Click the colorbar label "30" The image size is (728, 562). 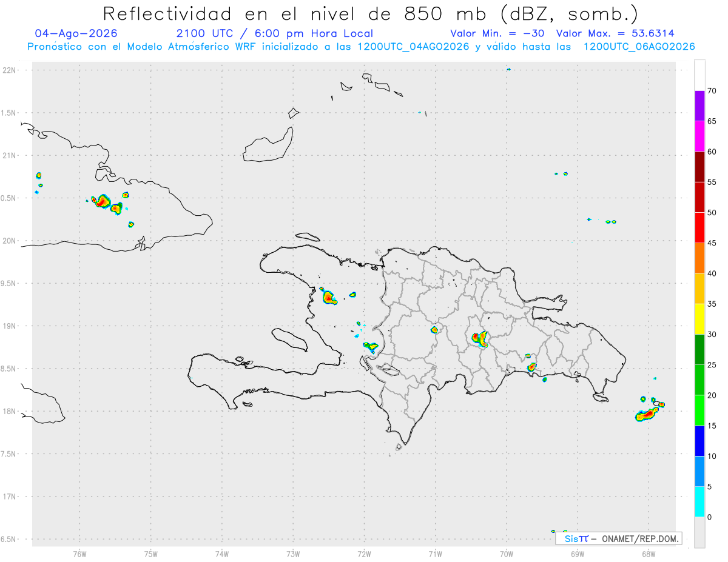click(x=712, y=335)
